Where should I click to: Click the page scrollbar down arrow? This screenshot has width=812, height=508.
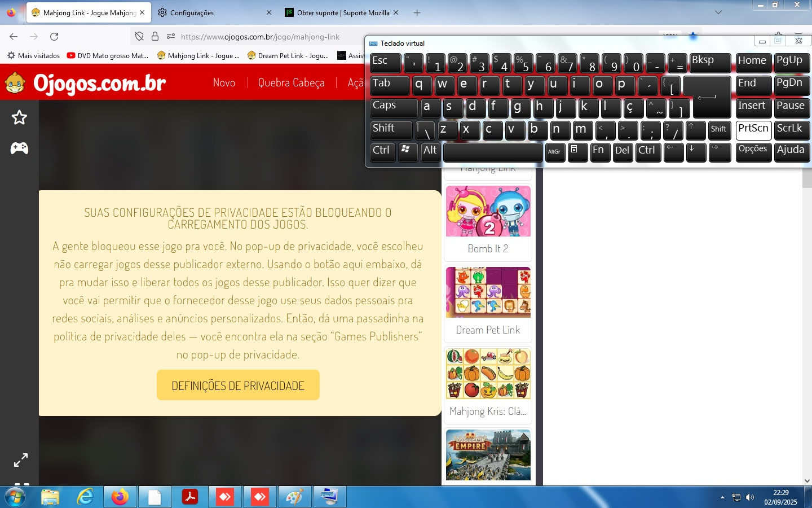[x=807, y=481]
